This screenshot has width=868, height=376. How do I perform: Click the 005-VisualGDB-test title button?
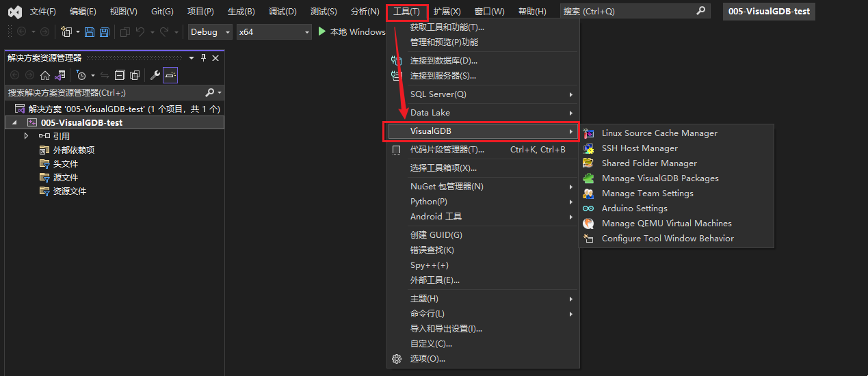(769, 12)
